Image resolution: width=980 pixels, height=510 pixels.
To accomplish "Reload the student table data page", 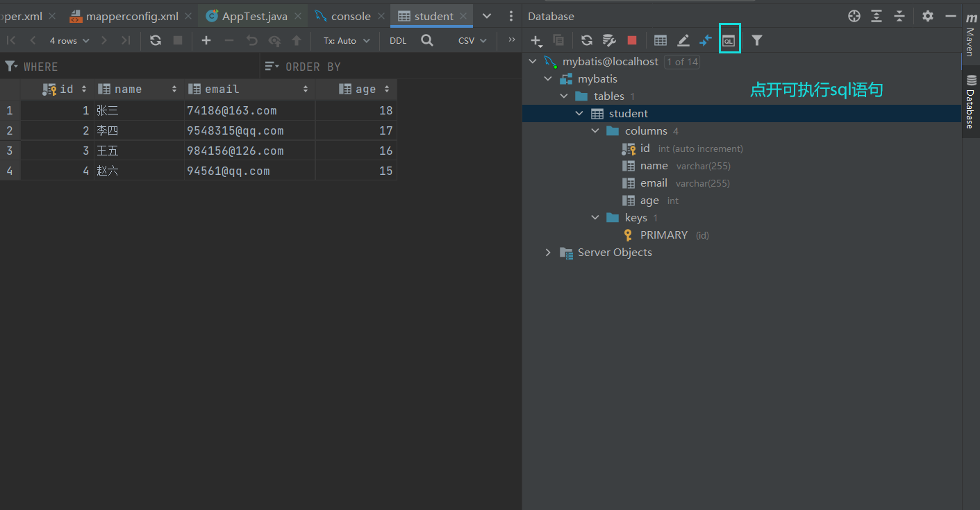I will [156, 40].
